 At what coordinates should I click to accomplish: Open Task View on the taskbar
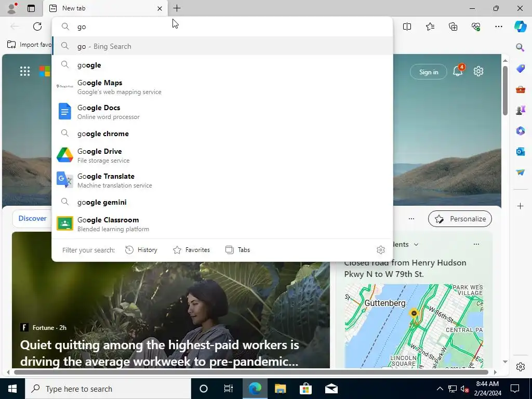pos(229,389)
